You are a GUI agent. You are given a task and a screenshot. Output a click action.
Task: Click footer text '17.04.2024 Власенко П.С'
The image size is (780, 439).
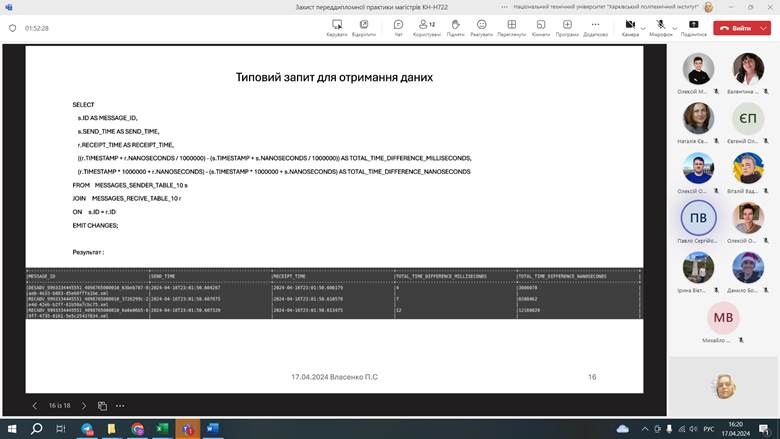(x=334, y=377)
